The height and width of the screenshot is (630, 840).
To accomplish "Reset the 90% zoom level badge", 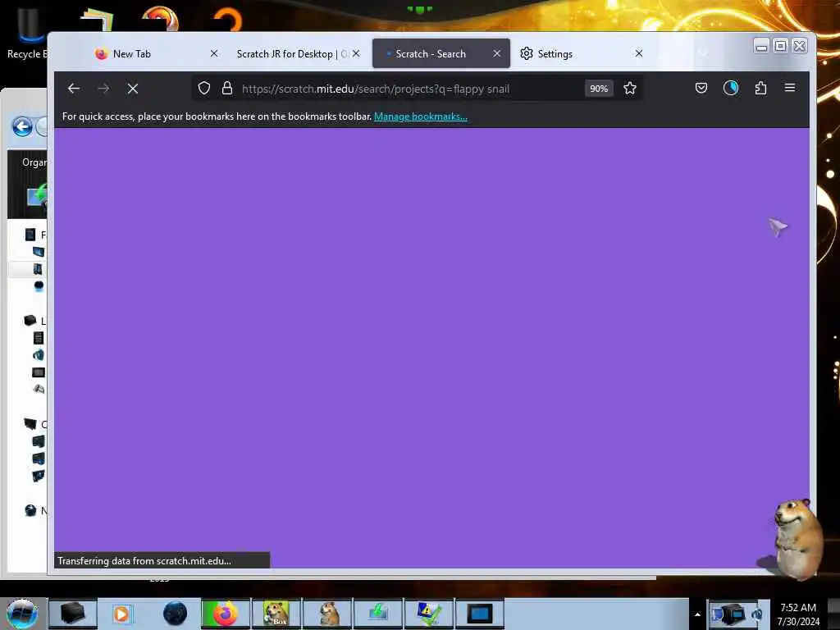I will coord(599,89).
